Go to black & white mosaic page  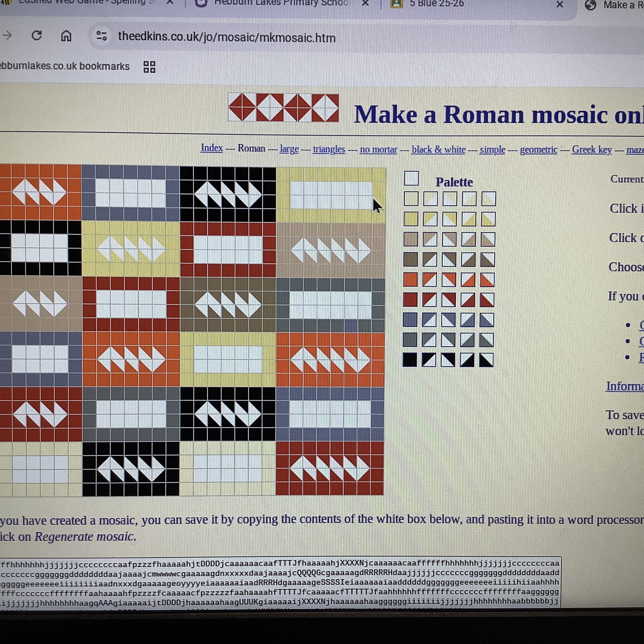click(x=438, y=150)
